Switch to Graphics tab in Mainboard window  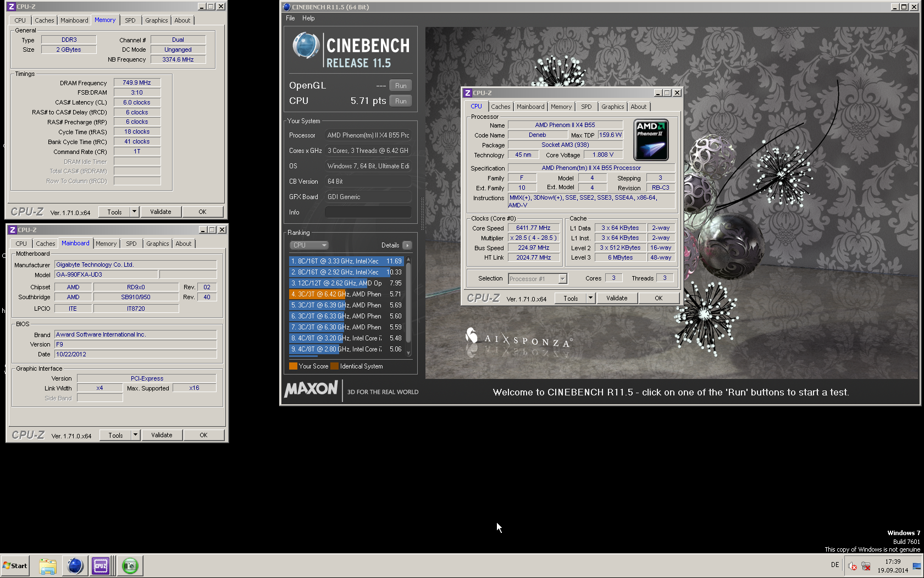158,244
